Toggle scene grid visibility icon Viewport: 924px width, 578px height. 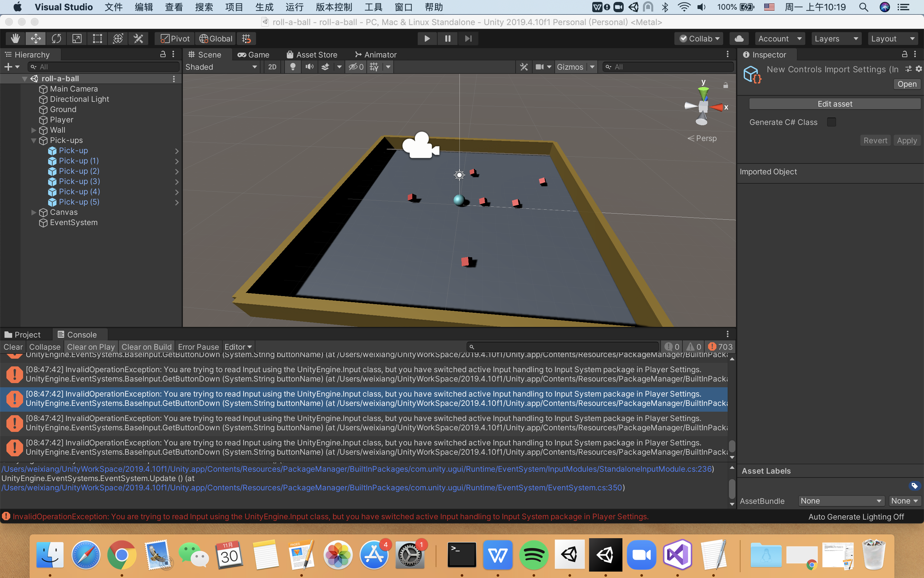[x=374, y=67]
